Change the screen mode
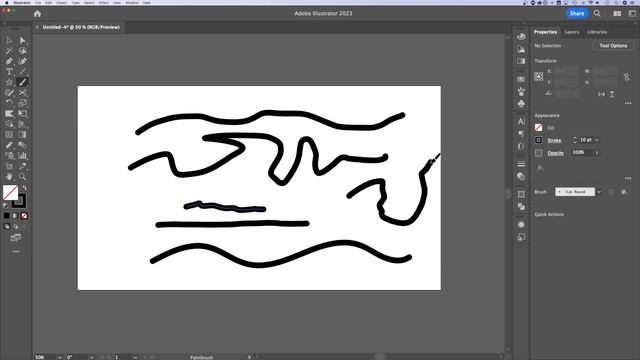Screen dimensions: 640x360 click(16, 238)
